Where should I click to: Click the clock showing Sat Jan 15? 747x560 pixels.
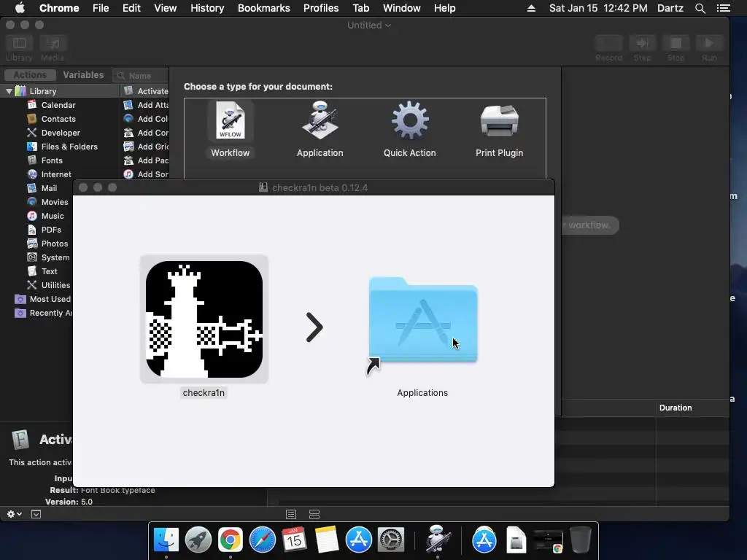(x=598, y=8)
